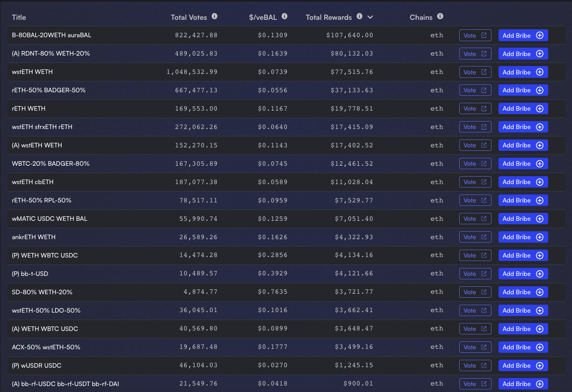Add Bribe to (P) bb-t-USD
The width and height of the screenshot is (572, 392).
coord(523,274)
